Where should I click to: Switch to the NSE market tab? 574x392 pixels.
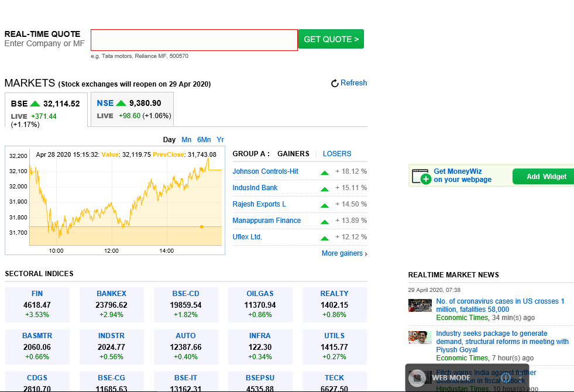click(132, 109)
